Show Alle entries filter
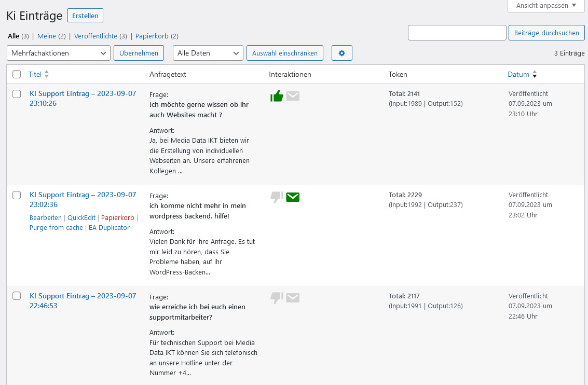Image resolution: width=588 pixels, height=385 pixels. coord(13,36)
